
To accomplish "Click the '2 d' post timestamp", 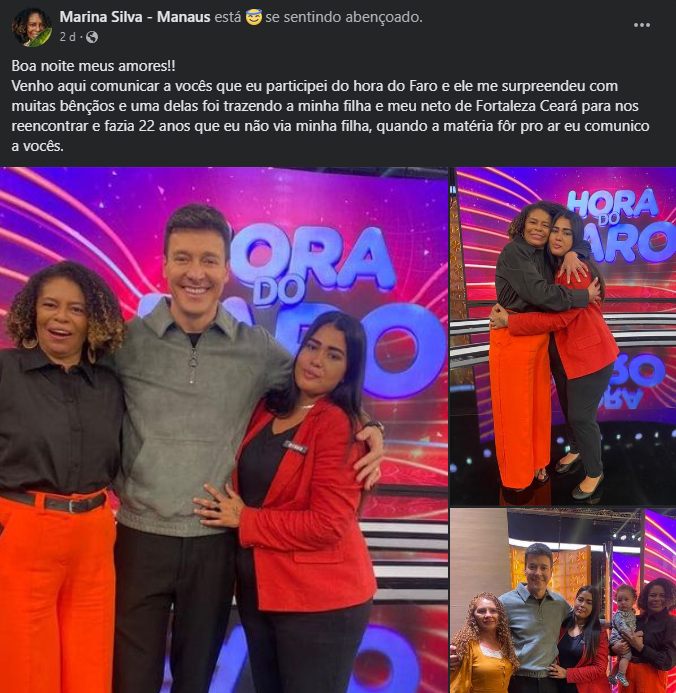I will click(x=68, y=37).
